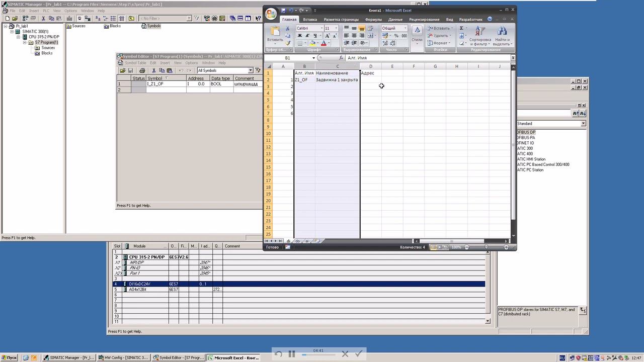
Task: Open Standard profile dropdown in HW Config catalog
Action: [583, 124]
